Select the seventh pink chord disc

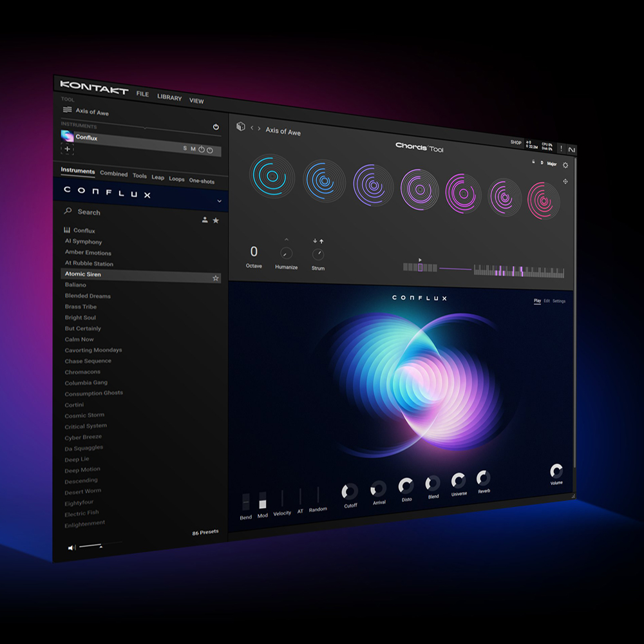[544, 201]
